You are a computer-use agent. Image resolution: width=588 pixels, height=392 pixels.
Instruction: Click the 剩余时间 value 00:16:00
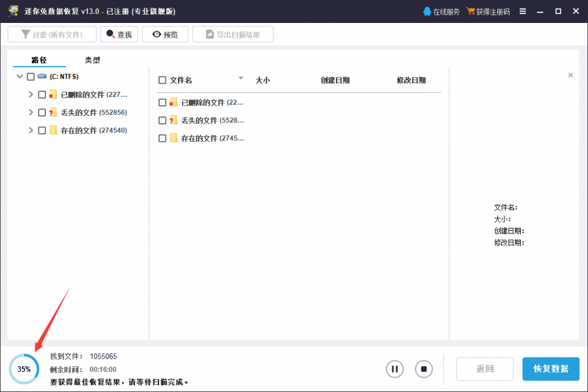[103, 370]
